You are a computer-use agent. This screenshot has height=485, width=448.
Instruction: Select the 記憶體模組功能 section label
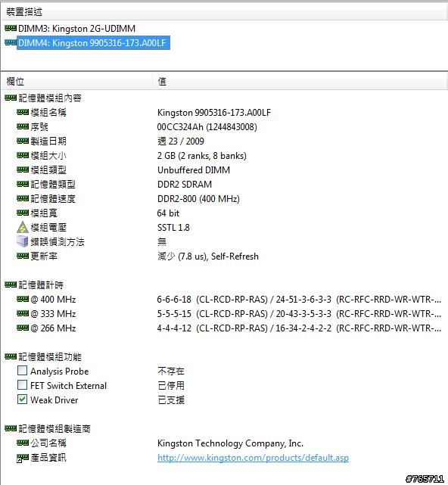[x=50, y=357]
